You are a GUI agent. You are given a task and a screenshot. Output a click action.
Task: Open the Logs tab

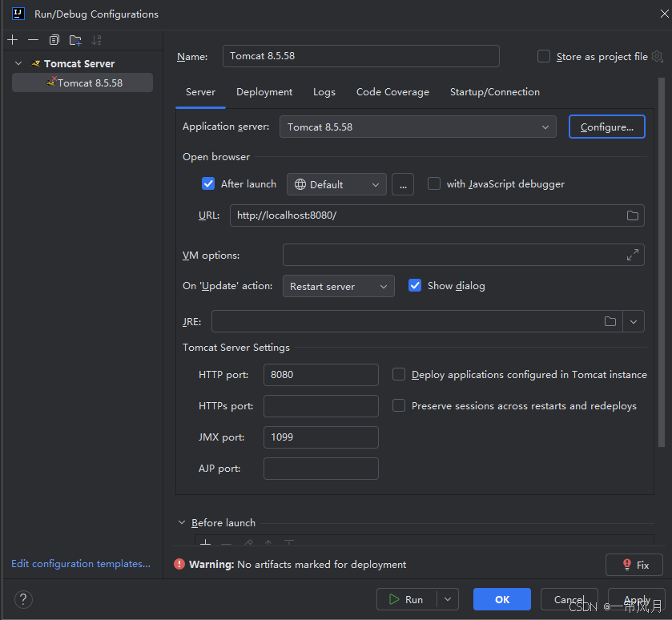324,92
